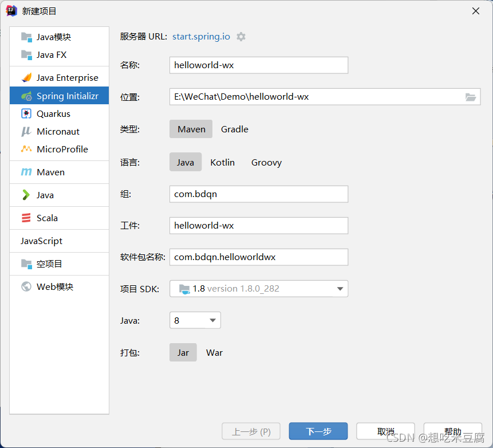Click the Scala red bars icon

(26, 218)
